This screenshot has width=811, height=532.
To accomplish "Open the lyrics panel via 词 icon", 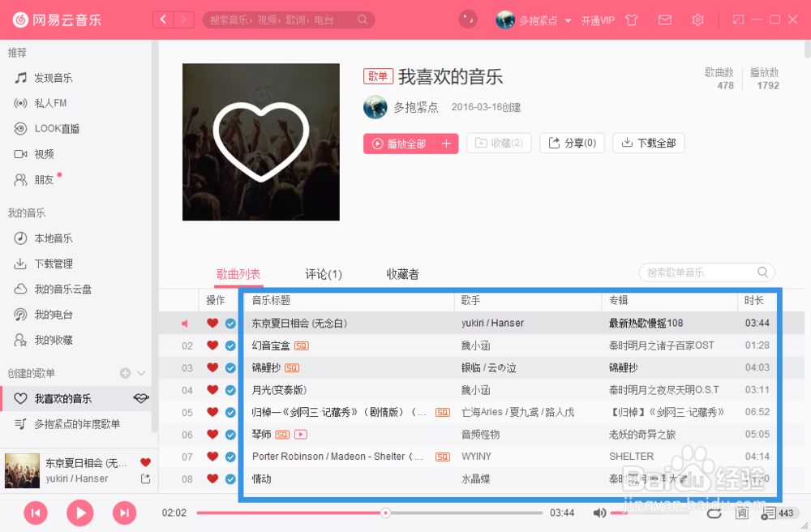I will coord(742,513).
